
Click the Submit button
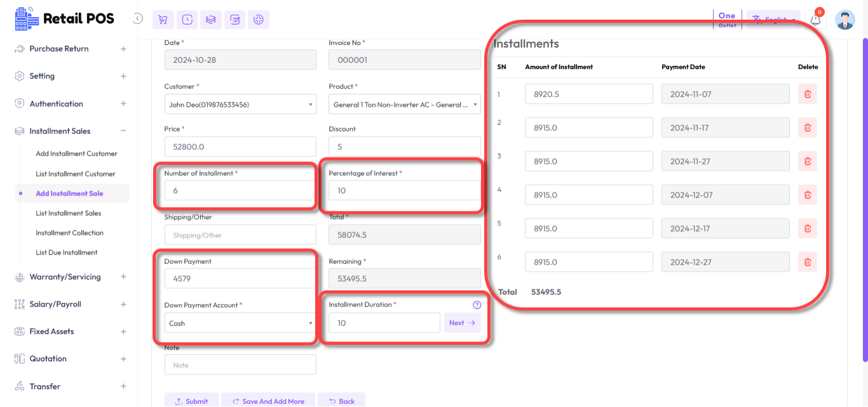[x=191, y=401]
